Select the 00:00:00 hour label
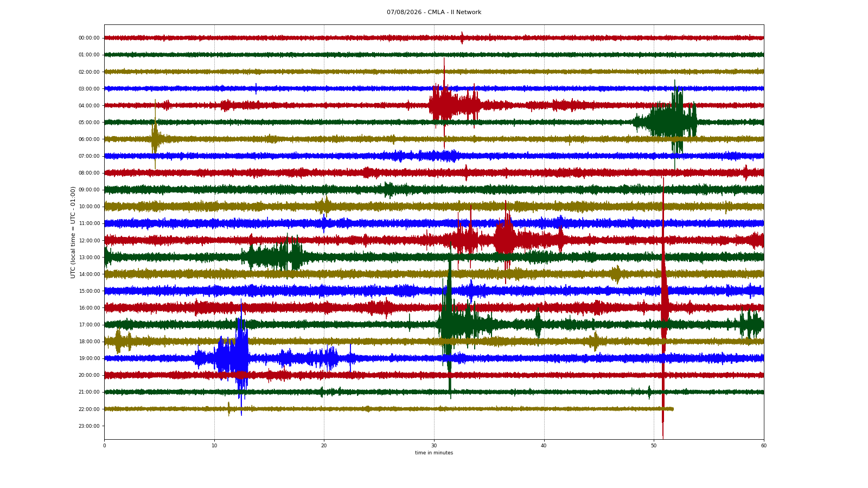Screen dimensions: 868x488 (x=89, y=38)
